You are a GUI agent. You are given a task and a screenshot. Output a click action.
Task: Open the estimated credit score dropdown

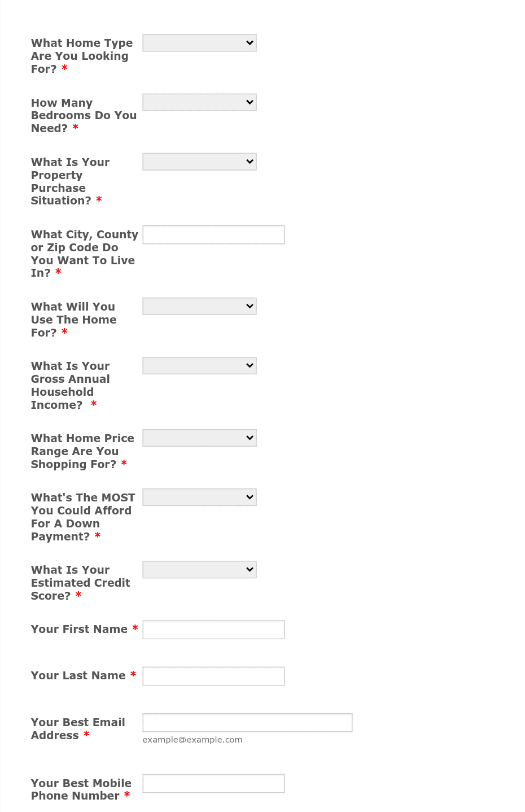click(x=199, y=569)
